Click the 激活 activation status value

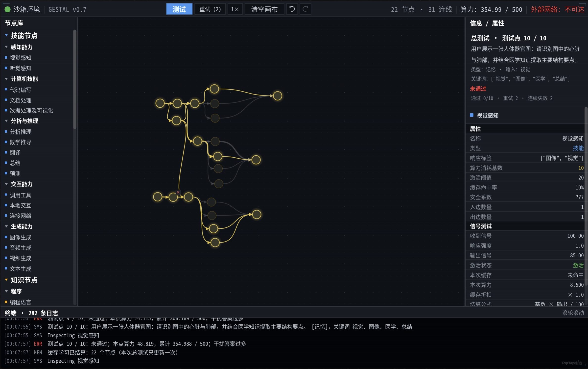pyautogui.click(x=578, y=265)
